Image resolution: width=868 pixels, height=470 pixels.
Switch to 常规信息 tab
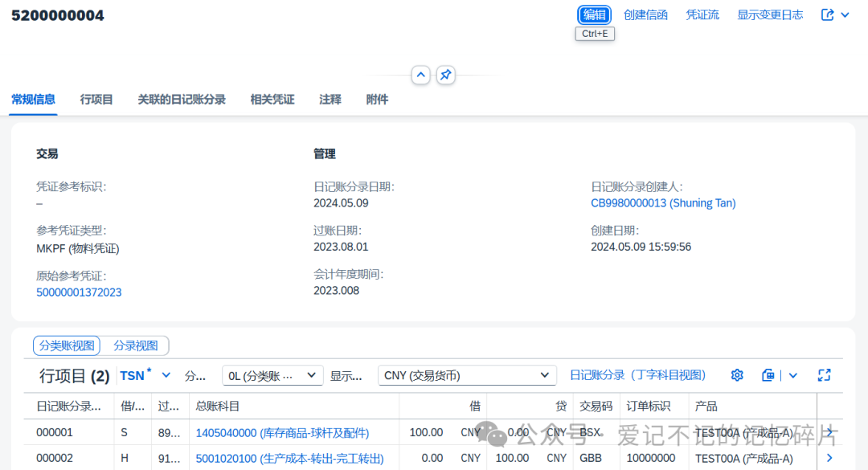coord(33,100)
